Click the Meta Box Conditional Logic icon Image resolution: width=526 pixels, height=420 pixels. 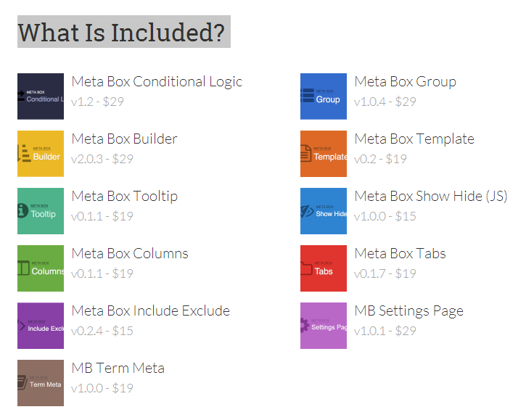(x=41, y=96)
